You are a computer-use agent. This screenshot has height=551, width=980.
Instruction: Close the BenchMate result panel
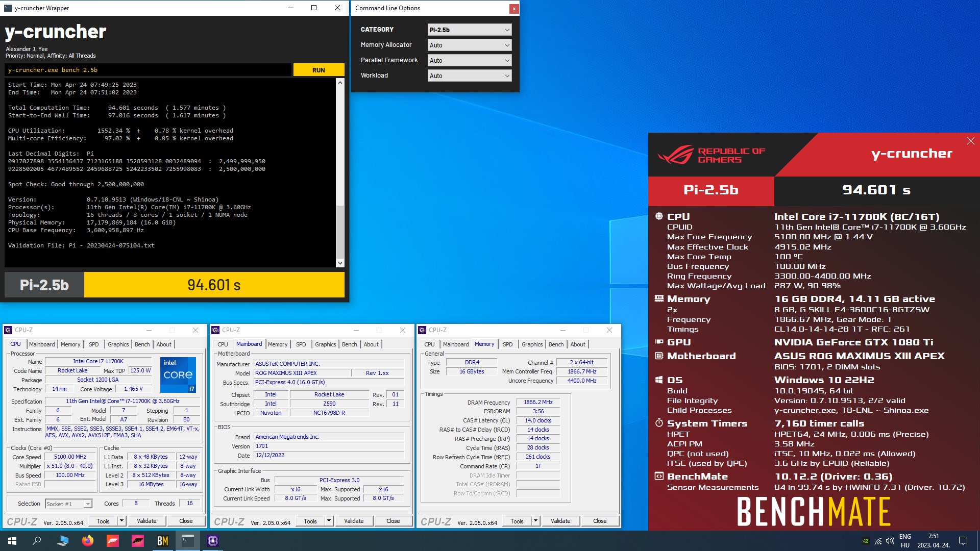pos(970,141)
